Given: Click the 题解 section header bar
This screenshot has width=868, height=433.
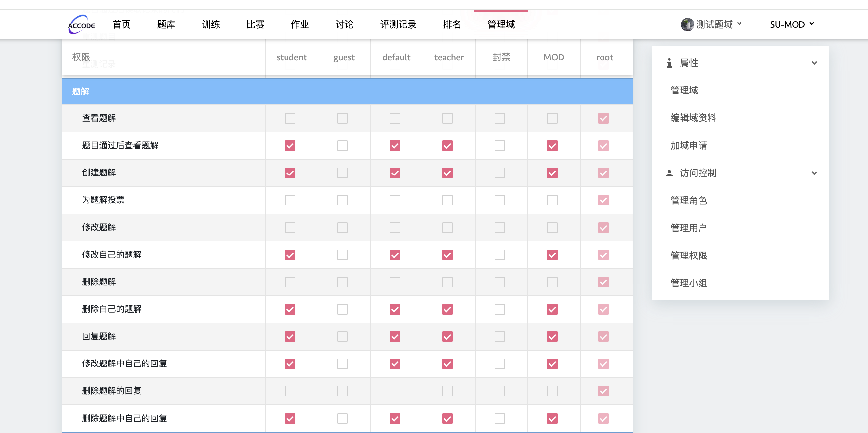Looking at the screenshot, I should [347, 92].
